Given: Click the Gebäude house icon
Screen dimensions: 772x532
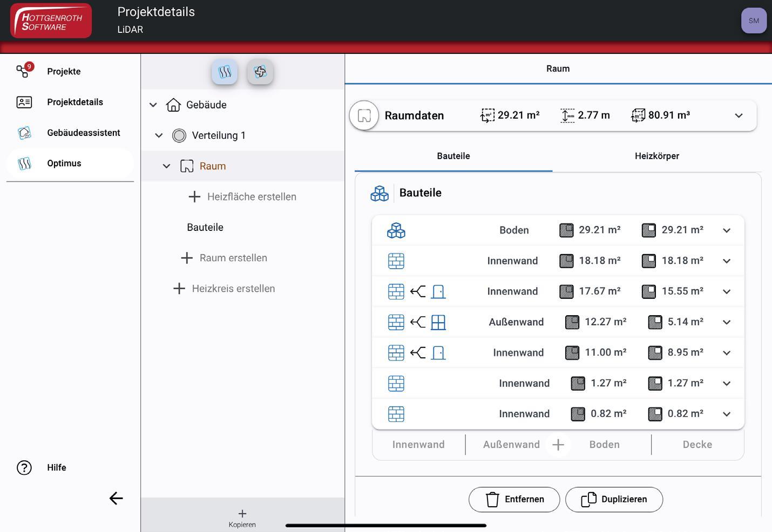Looking at the screenshot, I should 173,105.
